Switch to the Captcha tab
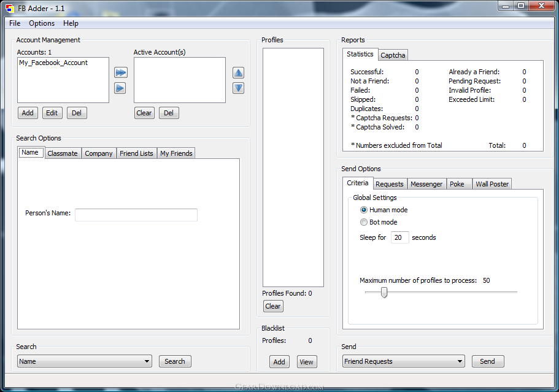559x392 pixels. pyautogui.click(x=393, y=55)
